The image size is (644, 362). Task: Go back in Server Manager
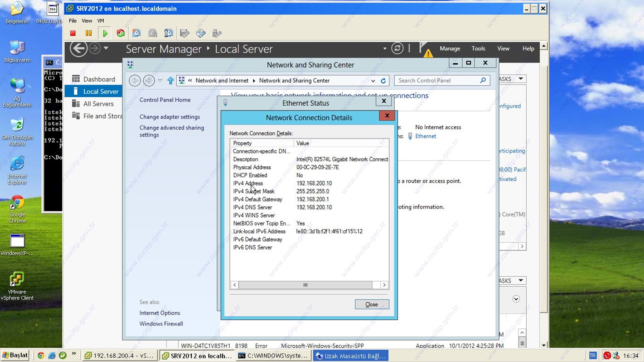point(78,49)
